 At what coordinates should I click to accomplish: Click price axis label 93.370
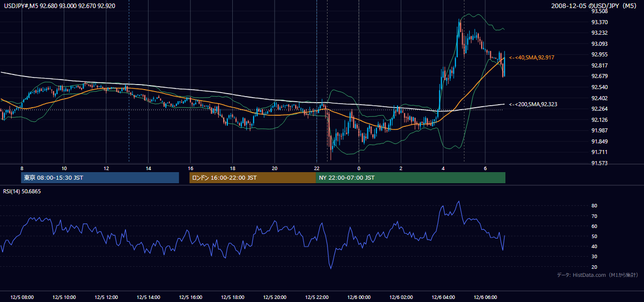(x=599, y=22)
